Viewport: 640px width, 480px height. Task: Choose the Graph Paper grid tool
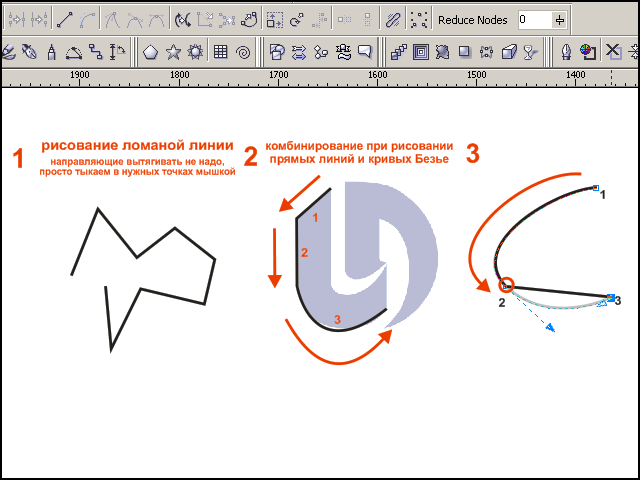click(220, 51)
